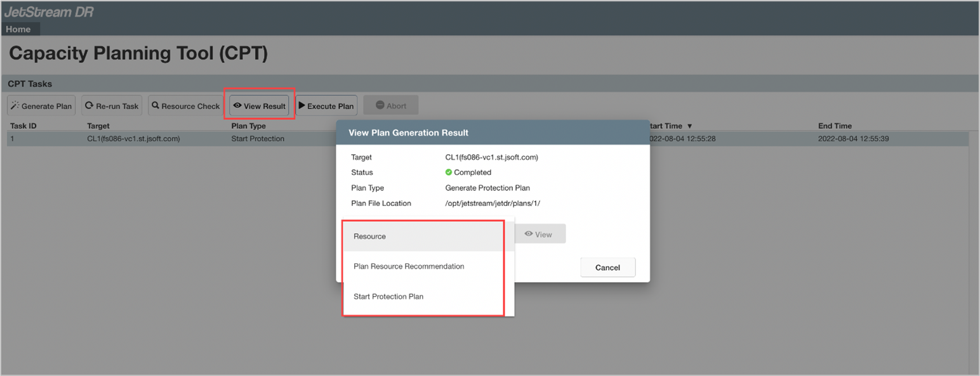Click the Generate Plan wand icon
This screenshot has width=980, height=376.
tap(15, 106)
